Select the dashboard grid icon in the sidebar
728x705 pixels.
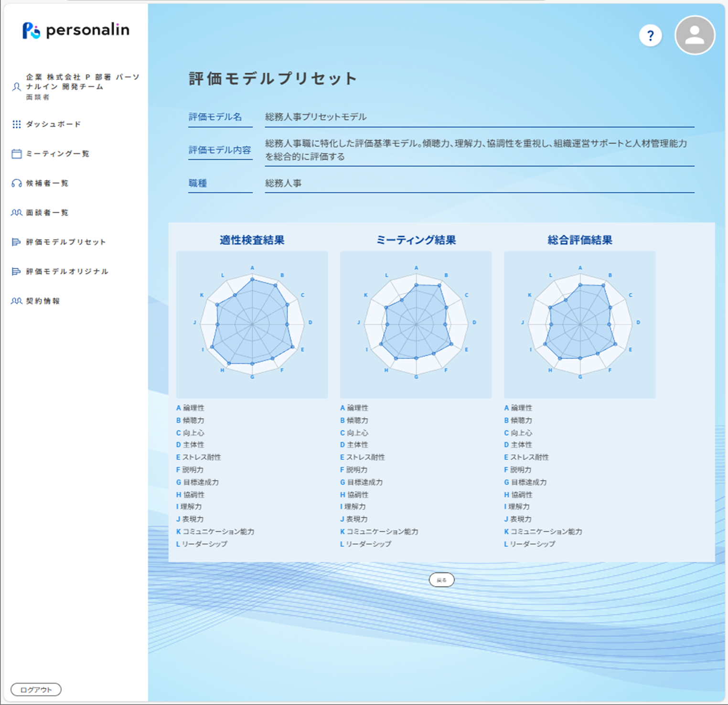pyautogui.click(x=16, y=124)
